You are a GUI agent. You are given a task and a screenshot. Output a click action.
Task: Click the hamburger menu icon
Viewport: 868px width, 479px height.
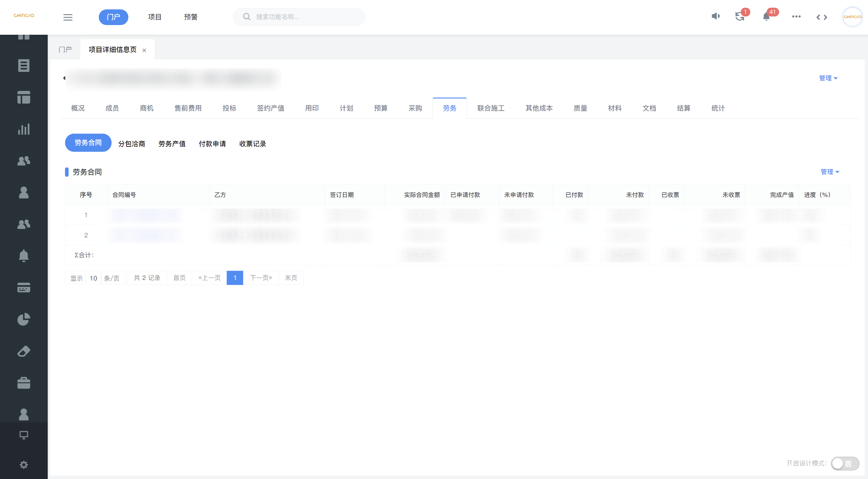[68, 17]
